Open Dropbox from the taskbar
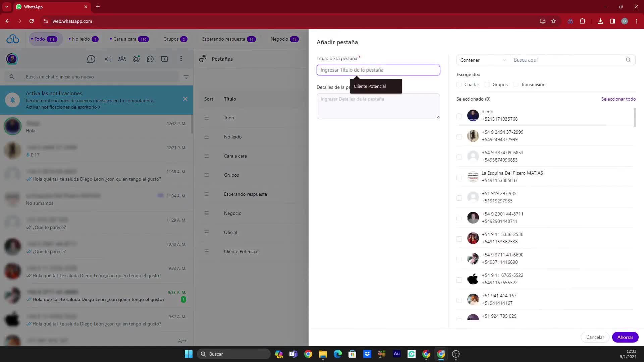 [367, 354]
